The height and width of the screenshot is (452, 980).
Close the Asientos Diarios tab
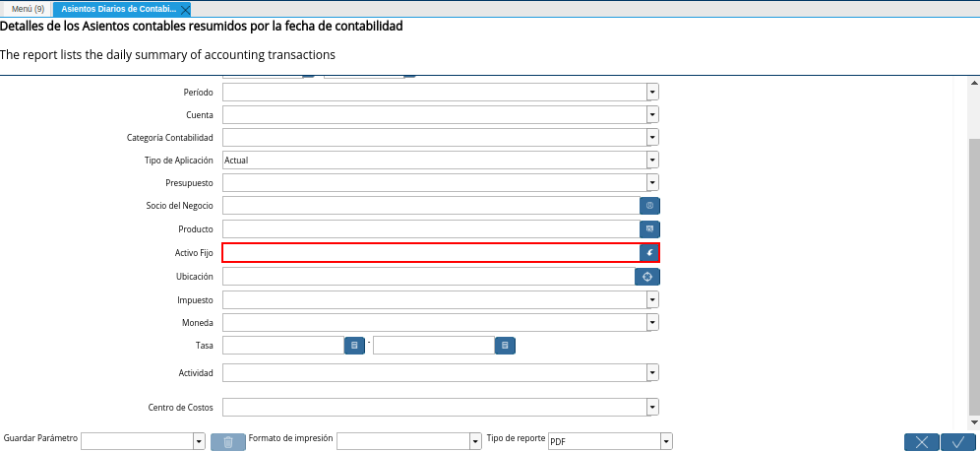(x=185, y=10)
